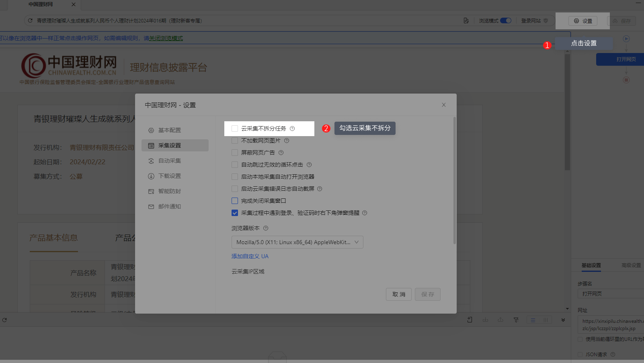Toggle the 浏览模式 switch off
This screenshot has height=363, width=644.
[x=506, y=20]
